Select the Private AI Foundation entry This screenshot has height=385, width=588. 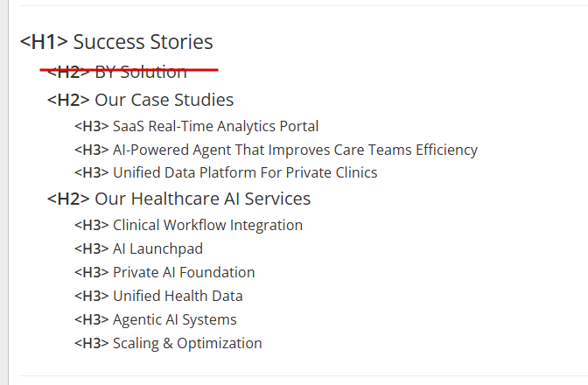[x=184, y=272]
